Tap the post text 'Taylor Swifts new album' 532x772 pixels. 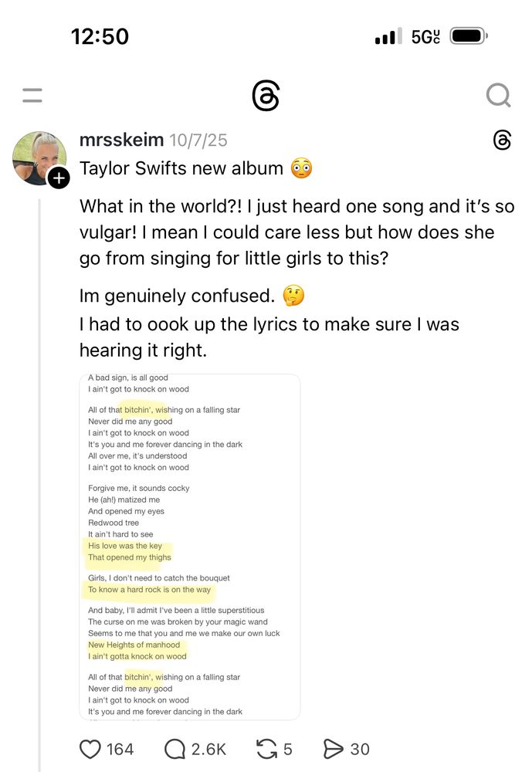(x=181, y=168)
